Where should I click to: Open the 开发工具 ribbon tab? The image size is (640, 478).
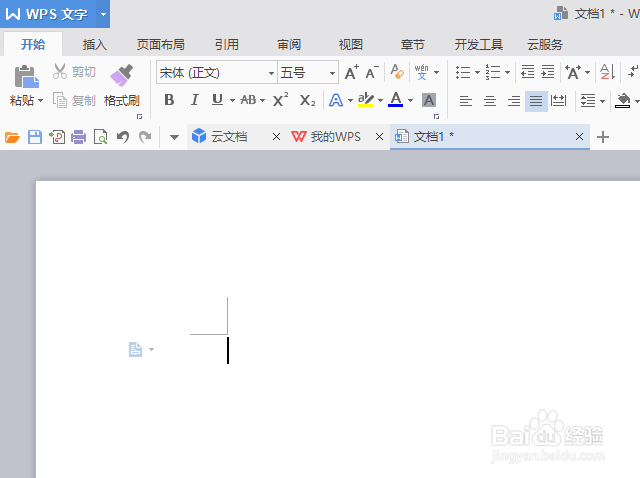479,44
